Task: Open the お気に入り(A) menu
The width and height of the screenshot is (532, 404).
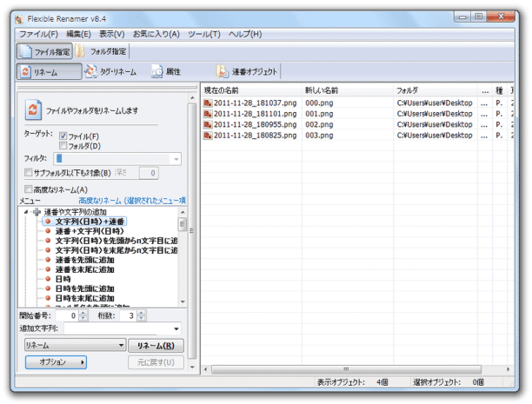Action: tap(156, 34)
